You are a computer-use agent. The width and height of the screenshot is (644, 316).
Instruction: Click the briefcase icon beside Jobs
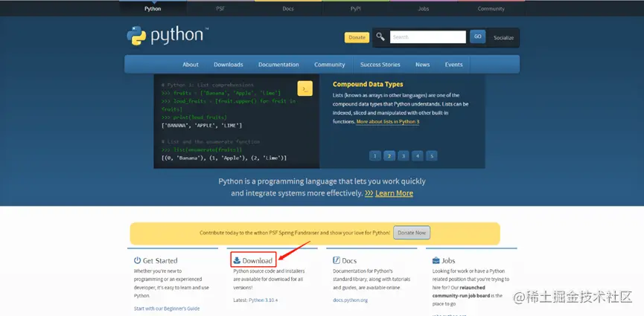pos(436,260)
